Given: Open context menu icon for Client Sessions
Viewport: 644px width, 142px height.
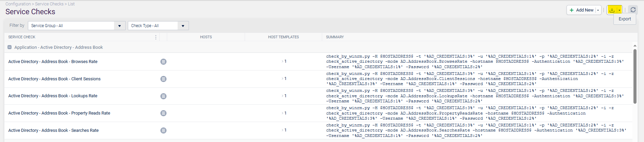Looking at the screenshot, I should click(x=163, y=79).
